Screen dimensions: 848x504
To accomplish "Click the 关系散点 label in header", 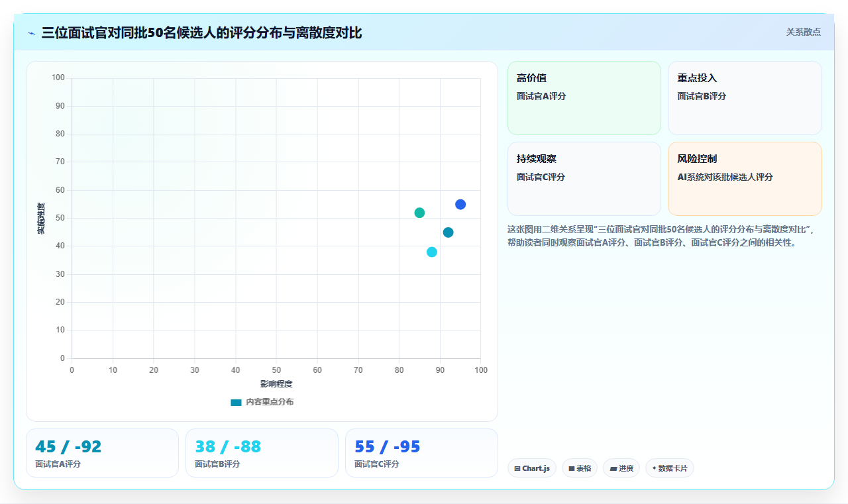I will pos(803,32).
